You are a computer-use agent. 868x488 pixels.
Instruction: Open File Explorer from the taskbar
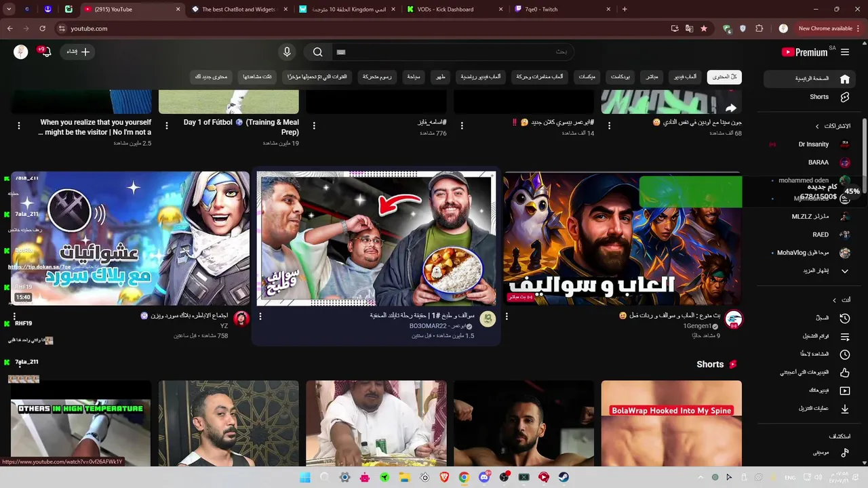point(405,477)
